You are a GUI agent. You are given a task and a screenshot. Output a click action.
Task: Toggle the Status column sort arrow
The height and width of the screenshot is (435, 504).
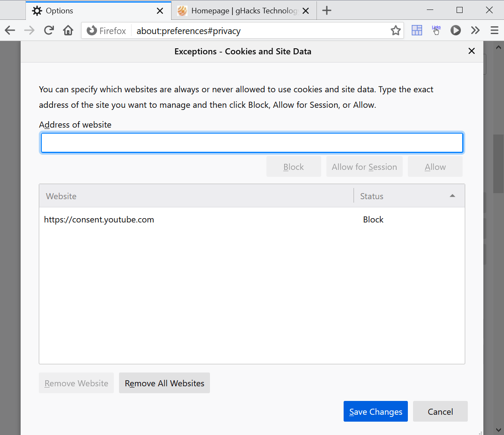[452, 195]
